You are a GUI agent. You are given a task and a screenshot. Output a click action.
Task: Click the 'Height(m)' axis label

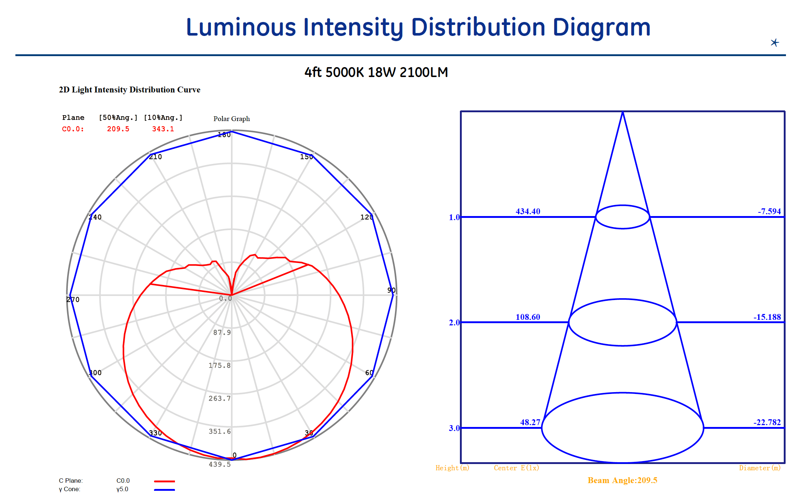[452, 468]
